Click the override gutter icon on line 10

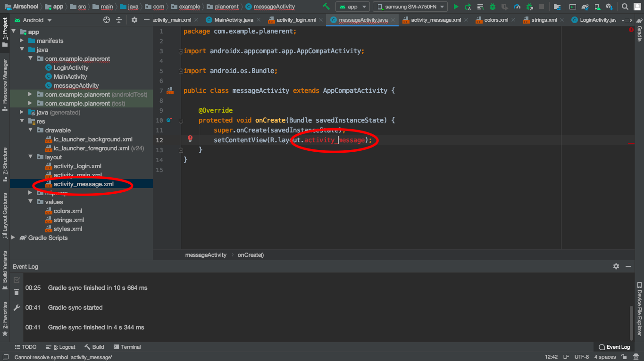[x=170, y=120]
